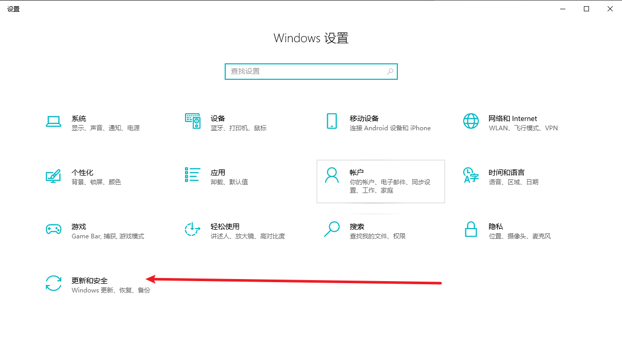The width and height of the screenshot is (622, 364).
Task: Click the text 显示、声音、通知、电源
Action: click(x=106, y=128)
